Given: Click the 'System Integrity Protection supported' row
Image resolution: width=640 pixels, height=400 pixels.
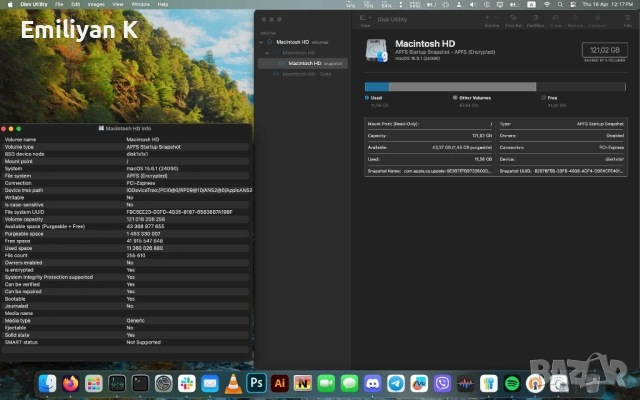Looking at the screenshot, I should [x=126, y=277].
